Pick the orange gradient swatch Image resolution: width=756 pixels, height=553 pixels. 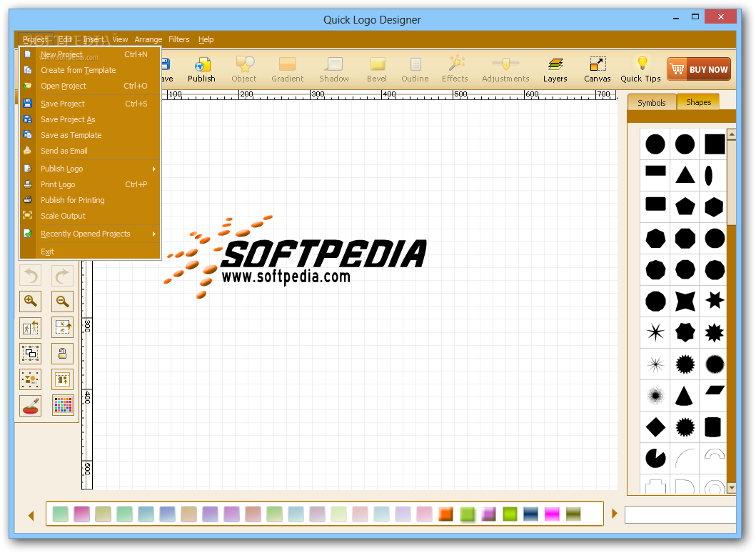coord(445,514)
